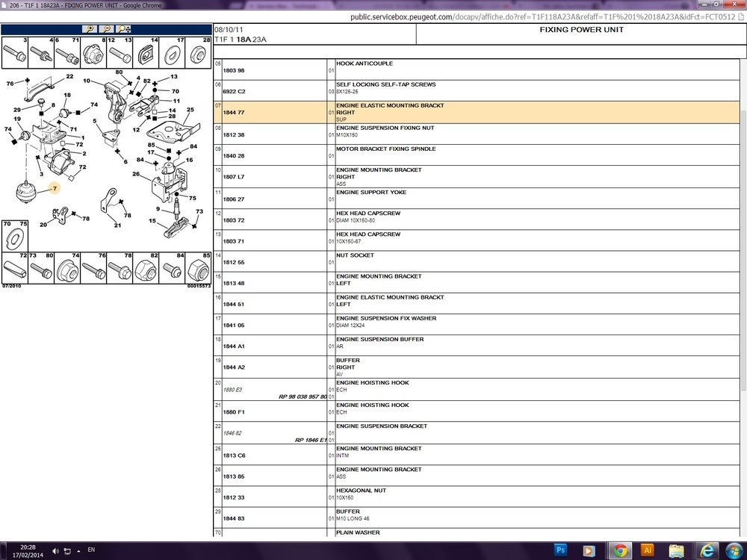Open the flange nut thumbnail numbered 8

(x=93, y=53)
